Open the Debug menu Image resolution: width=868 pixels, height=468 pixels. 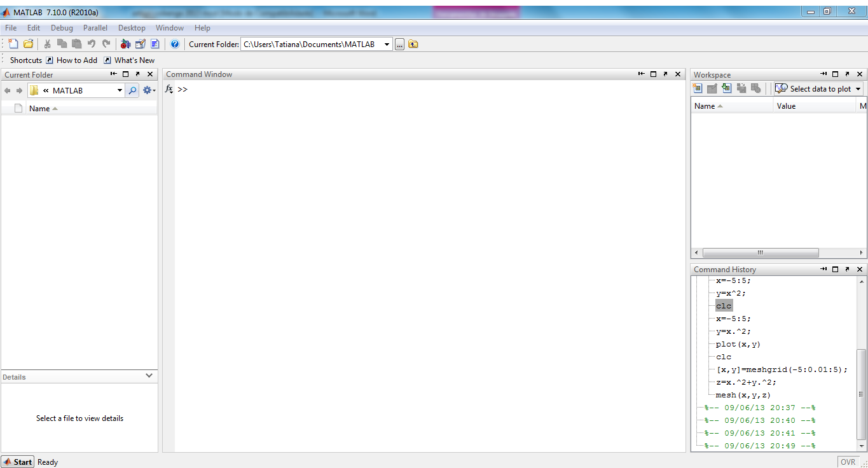pyautogui.click(x=62, y=28)
